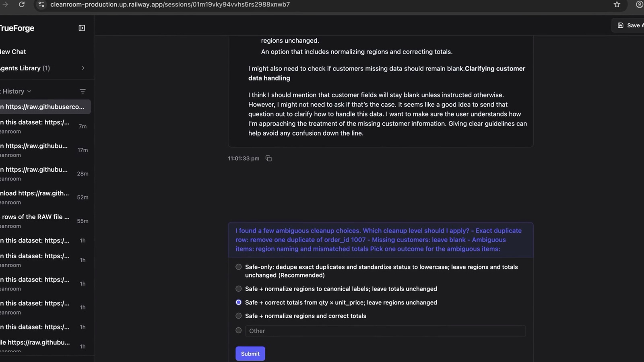Expand the Agents Library chevron
644x362 pixels.
tap(83, 68)
